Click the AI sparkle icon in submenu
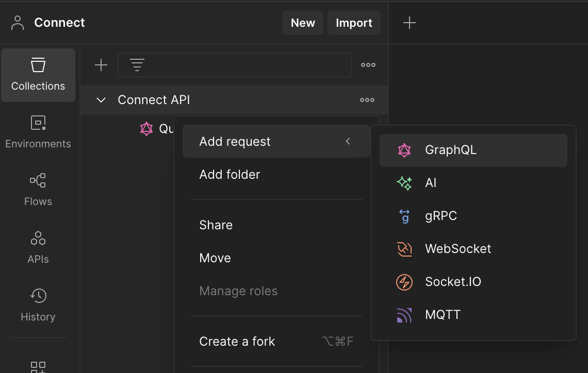This screenshot has width=588, height=373. (404, 183)
